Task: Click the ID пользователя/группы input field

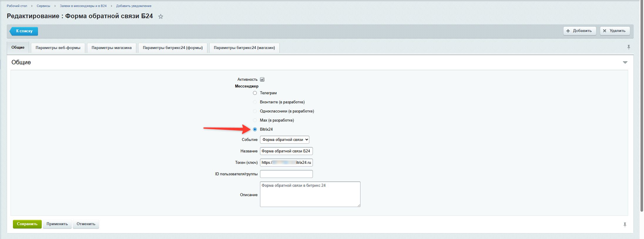Action: (286, 174)
